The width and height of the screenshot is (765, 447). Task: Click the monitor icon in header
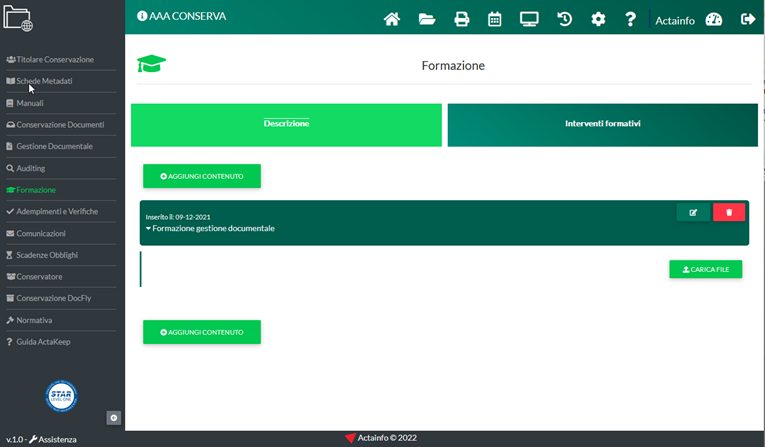529,19
